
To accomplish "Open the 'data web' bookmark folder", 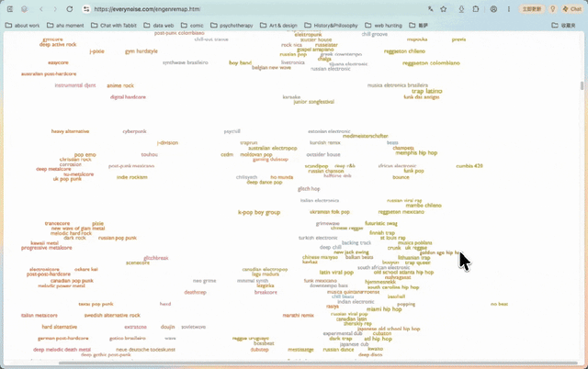I will (159, 26).
